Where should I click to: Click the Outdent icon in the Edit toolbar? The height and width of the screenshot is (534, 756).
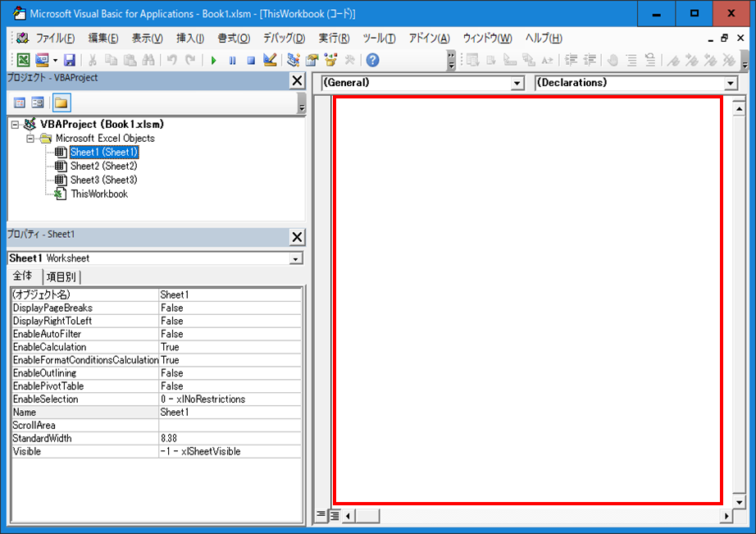[590, 60]
